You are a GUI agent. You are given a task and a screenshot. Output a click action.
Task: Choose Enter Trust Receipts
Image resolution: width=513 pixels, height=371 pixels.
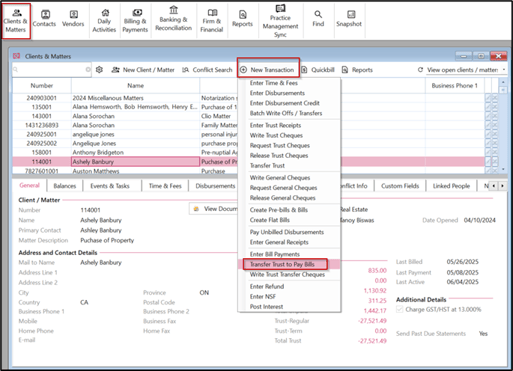(275, 125)
